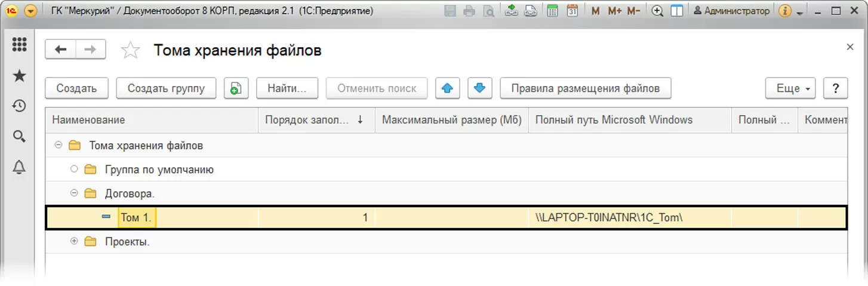Image resolution: width=868 pixels, height=286 pixels.
Task: Click the copy-element icon with green plus
Action: point(236,88)
